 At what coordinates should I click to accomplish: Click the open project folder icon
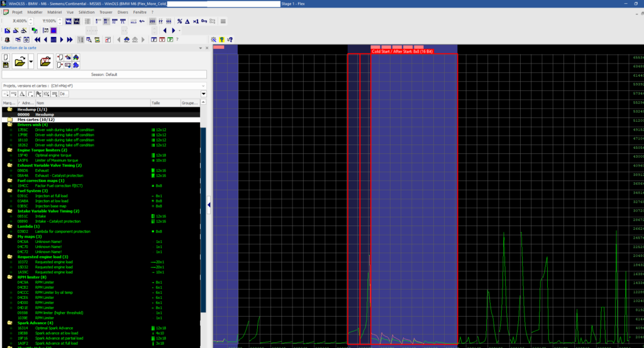pyautogui.click(x=20, y=61)
